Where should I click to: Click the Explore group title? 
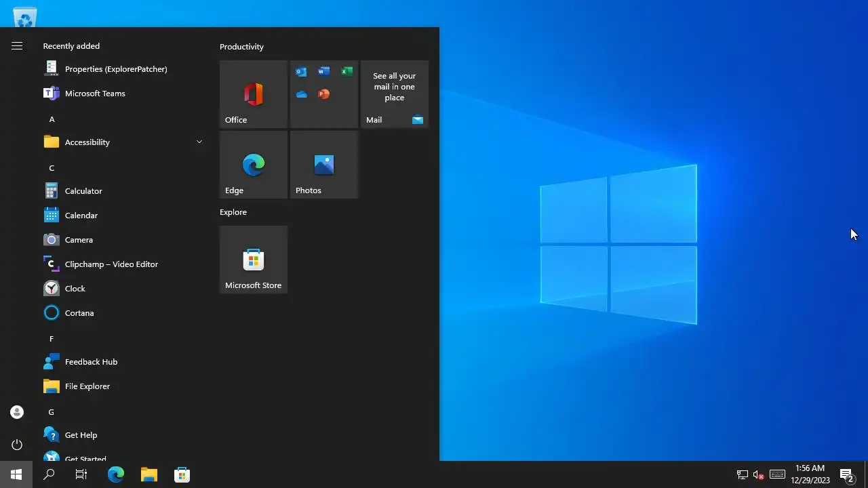(x=233, y=212)
